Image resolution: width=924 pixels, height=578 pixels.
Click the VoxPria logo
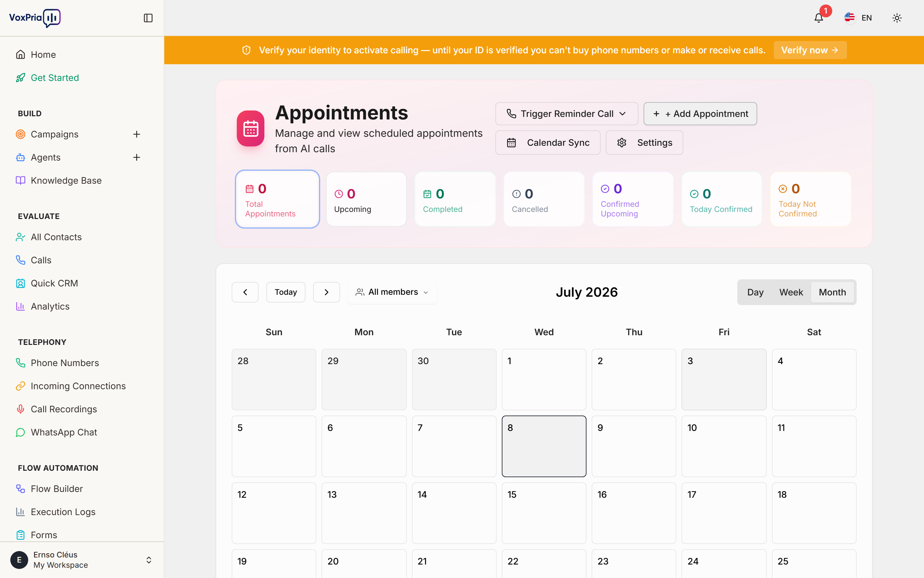(x=35, y=18)
